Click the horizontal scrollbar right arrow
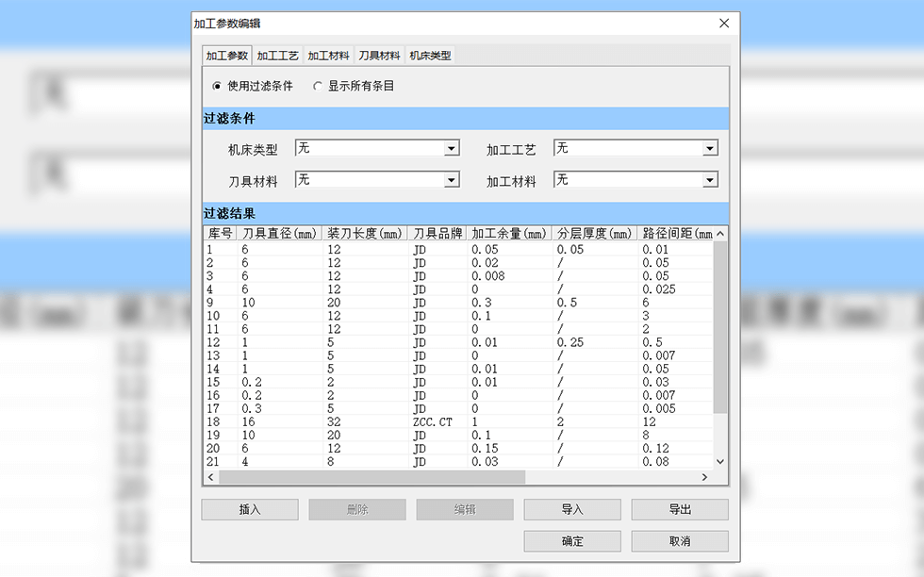The image size is (924, 577). tap(705, 477)
